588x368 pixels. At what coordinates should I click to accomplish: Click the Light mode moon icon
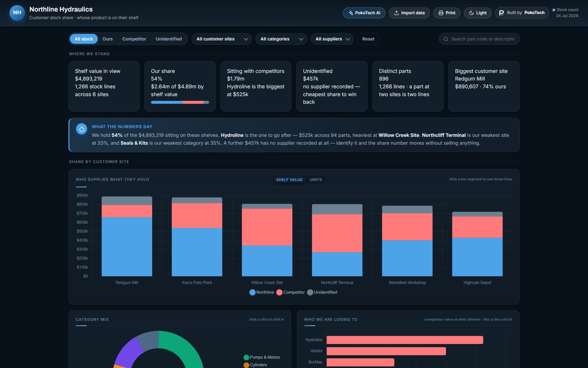click(471, 13)
